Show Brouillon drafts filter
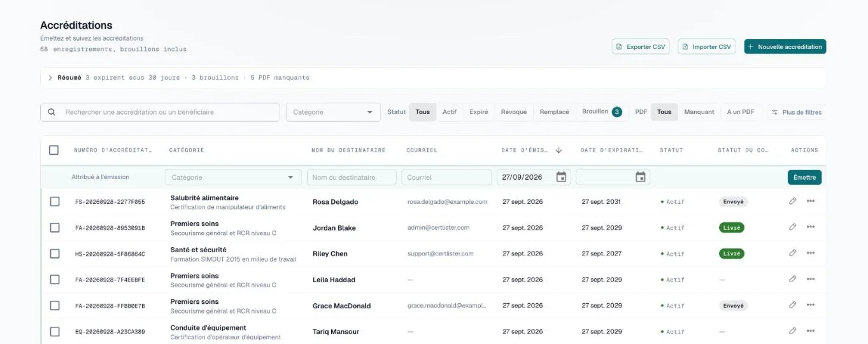The width and height of the screenshot is (868, 344). (x=602, y=112)
